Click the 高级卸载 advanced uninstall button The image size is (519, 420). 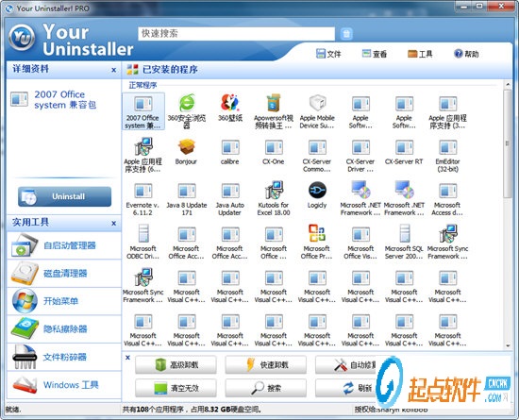point(176,364)
